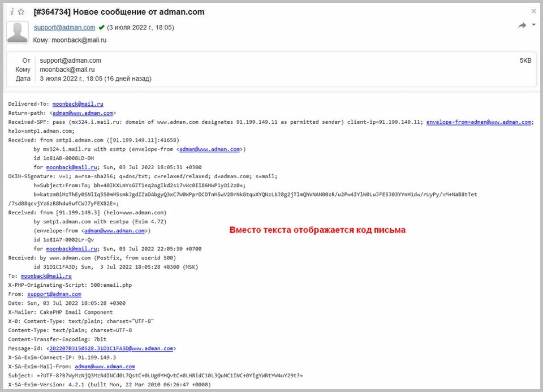Viewport: 543px width, 392px height.
Task: Click 'X-PHP-Originating-Script: 500:email.php'
Action: (70, 285)
